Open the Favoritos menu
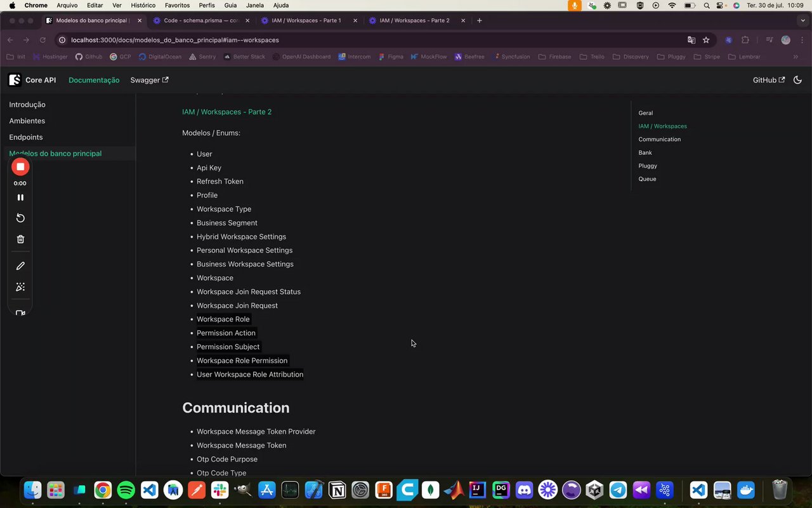 [x=177, y=5]
